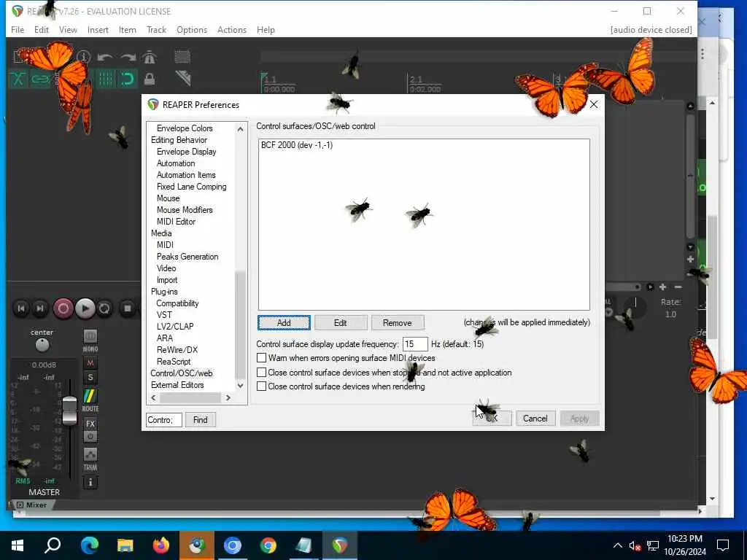The image size is (747, 560).
Task: Click Windows Start button
Action: tap(18, 545)
